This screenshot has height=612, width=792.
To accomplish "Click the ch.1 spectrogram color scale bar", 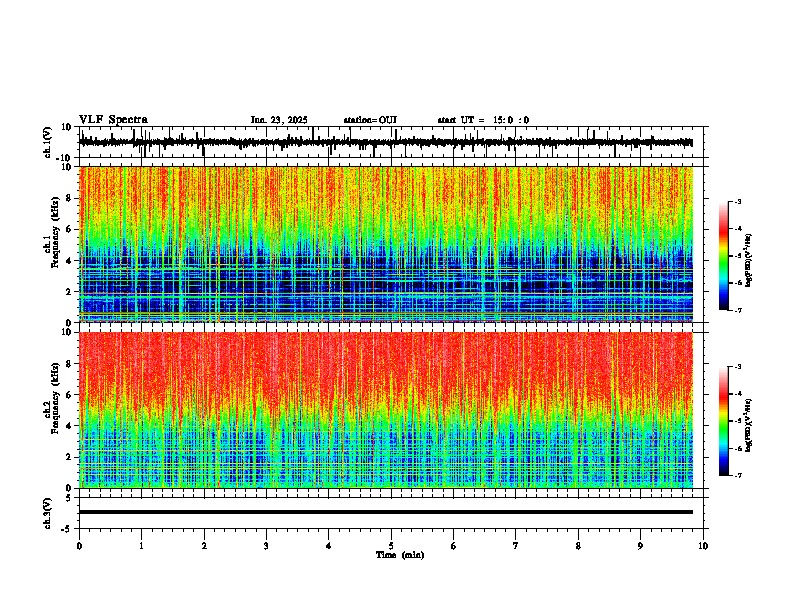I will [724, 256].
